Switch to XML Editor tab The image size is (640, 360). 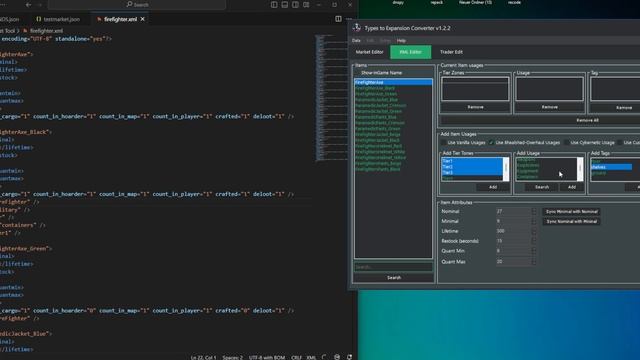[410, 52]
